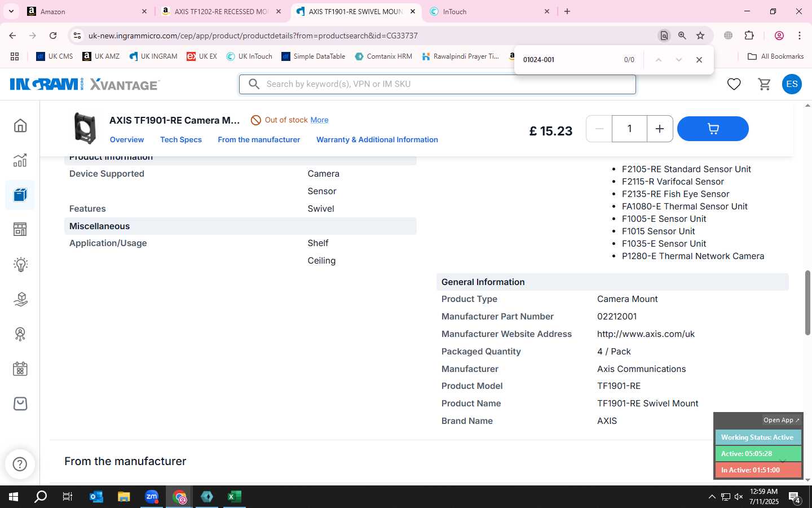The height and width of the screenshot is (508, 812).
Task: Open the UK INGRAM bookmark
Action: pos(153,56)
